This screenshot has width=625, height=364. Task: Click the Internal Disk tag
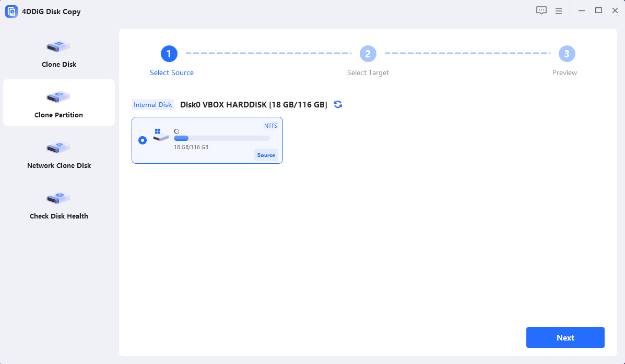click(x=152, y=104)
